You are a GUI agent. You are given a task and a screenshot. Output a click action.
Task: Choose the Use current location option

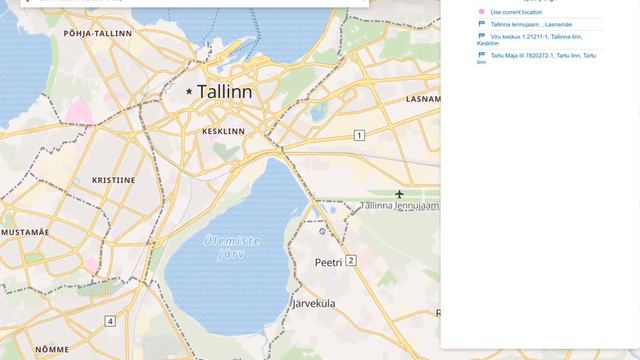pos(516,12)
